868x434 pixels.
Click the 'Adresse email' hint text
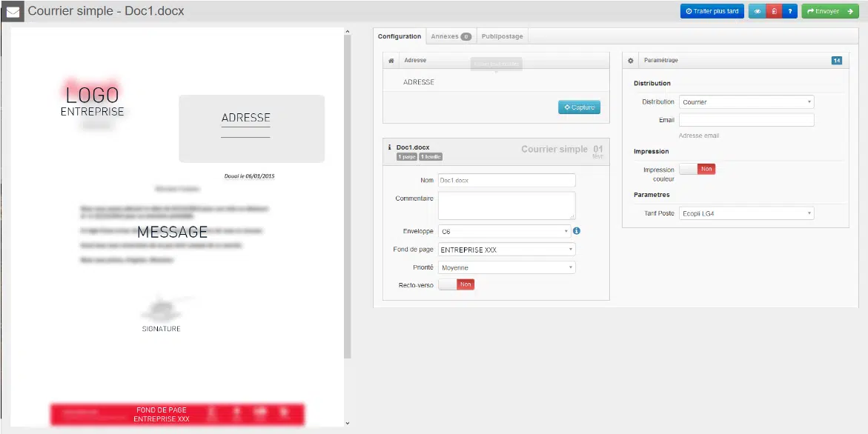pyautogui.click(x=698, y=136)
